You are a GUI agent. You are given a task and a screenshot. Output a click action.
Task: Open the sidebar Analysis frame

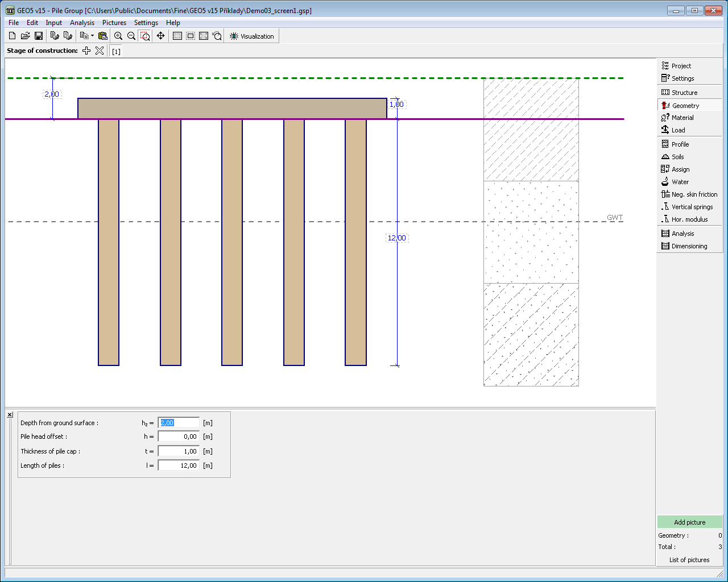coord(690,234)
